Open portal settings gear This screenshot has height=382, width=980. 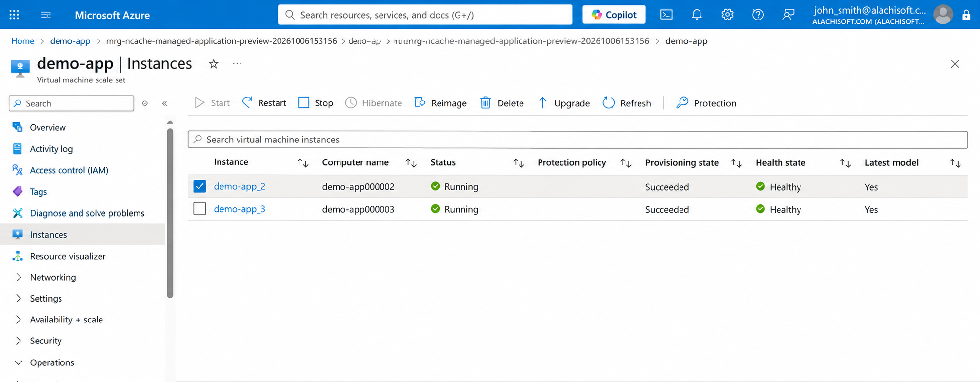727,15
